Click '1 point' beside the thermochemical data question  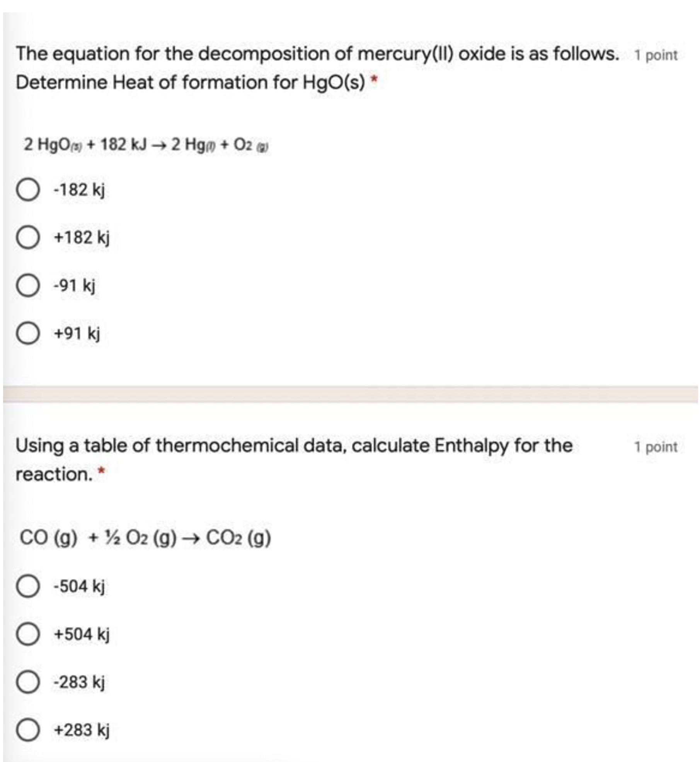pos(656,447)
